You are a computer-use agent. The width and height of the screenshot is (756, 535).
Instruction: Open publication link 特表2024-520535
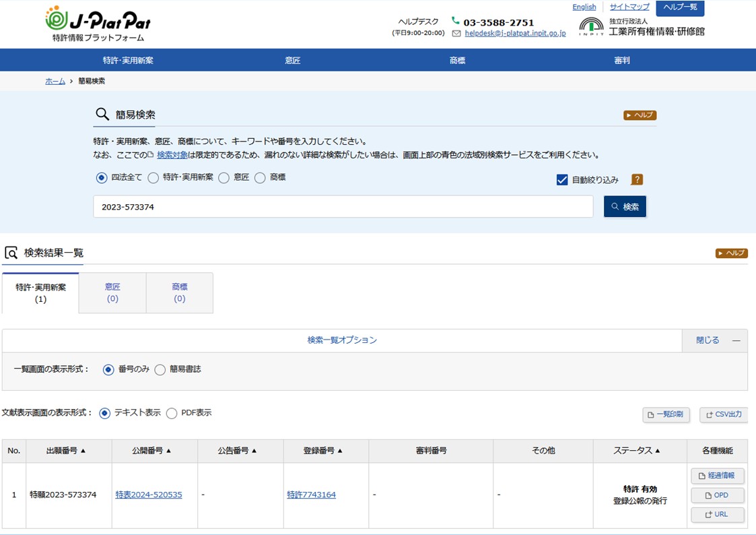(149, 495)
